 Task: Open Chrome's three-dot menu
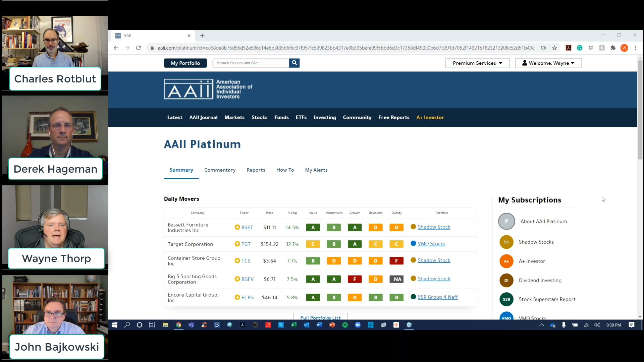click(635, 48)
